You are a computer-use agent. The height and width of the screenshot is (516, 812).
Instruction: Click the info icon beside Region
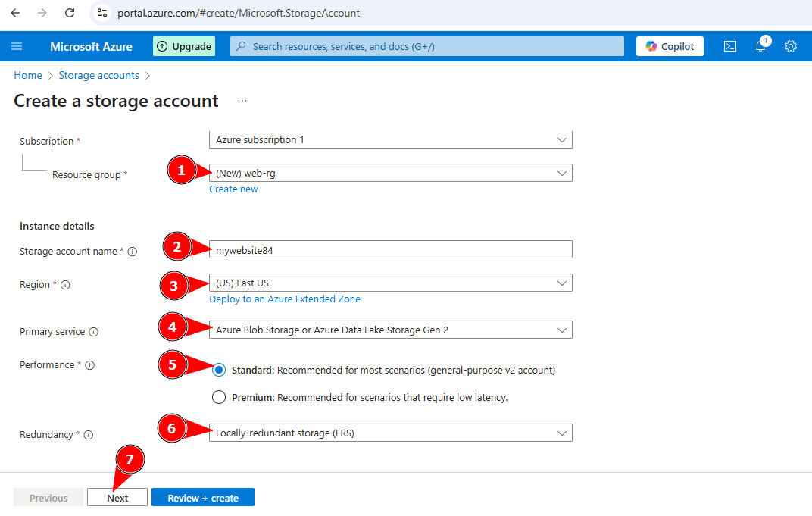(65, 285)
